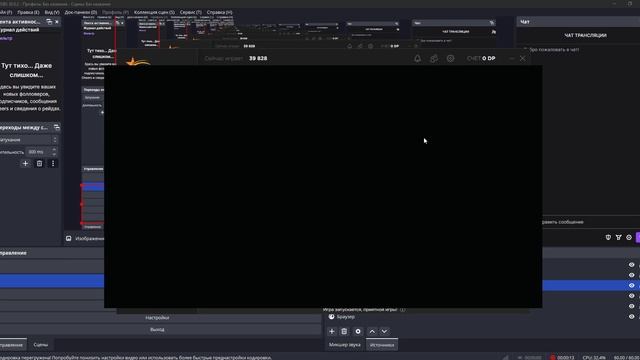Switch to the Управление tab
This screenshot has height=360, width=640.
pos(12,345)
